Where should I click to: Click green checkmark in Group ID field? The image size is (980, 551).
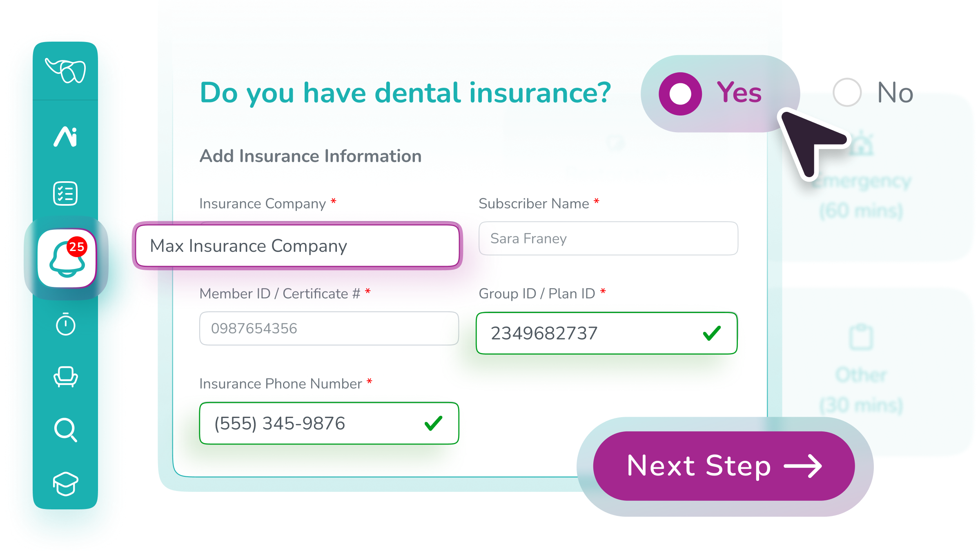tap(712, 333)
